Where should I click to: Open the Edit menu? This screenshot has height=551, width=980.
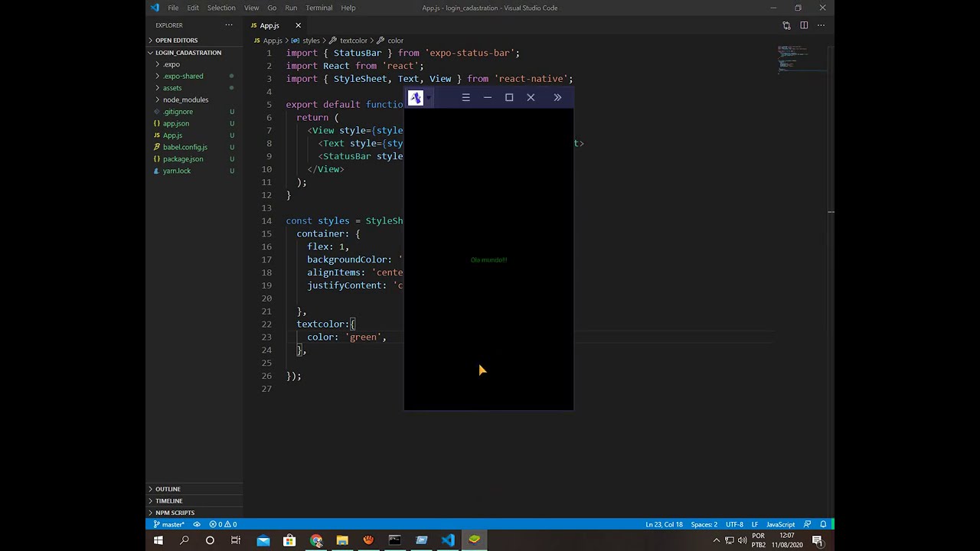[x=193, y=8]
